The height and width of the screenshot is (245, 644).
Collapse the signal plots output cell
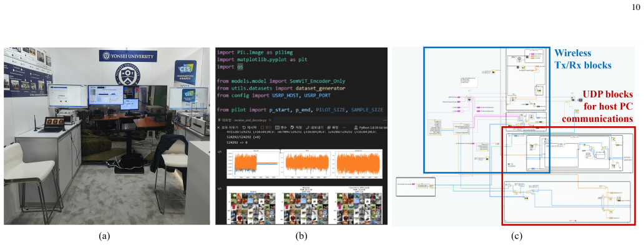219,152
